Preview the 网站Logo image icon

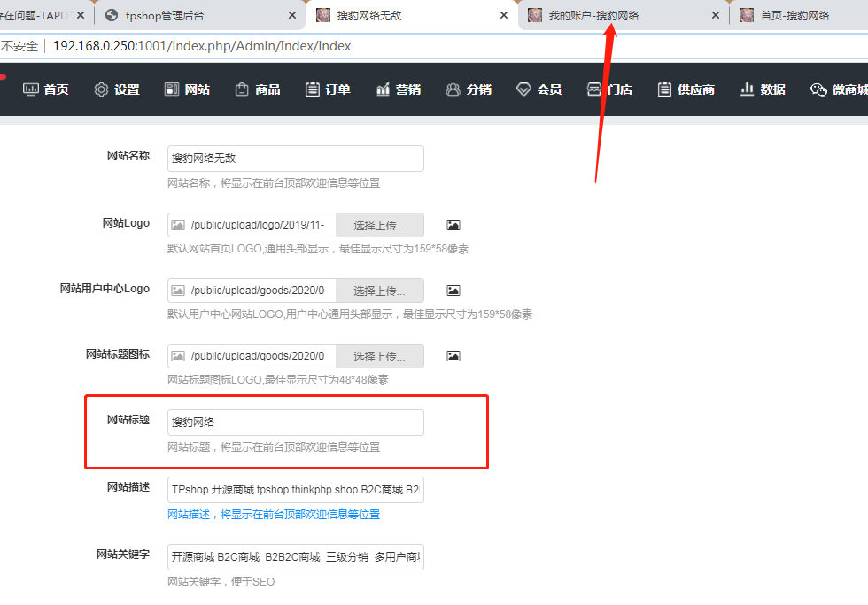point(453,225)
